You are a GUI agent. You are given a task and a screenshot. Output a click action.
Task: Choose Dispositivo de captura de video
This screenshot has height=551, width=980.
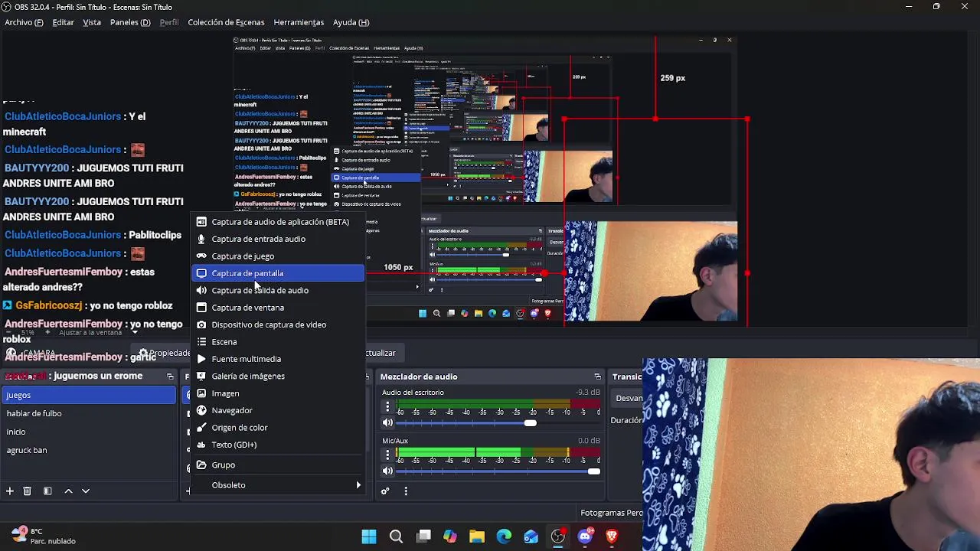278,324
